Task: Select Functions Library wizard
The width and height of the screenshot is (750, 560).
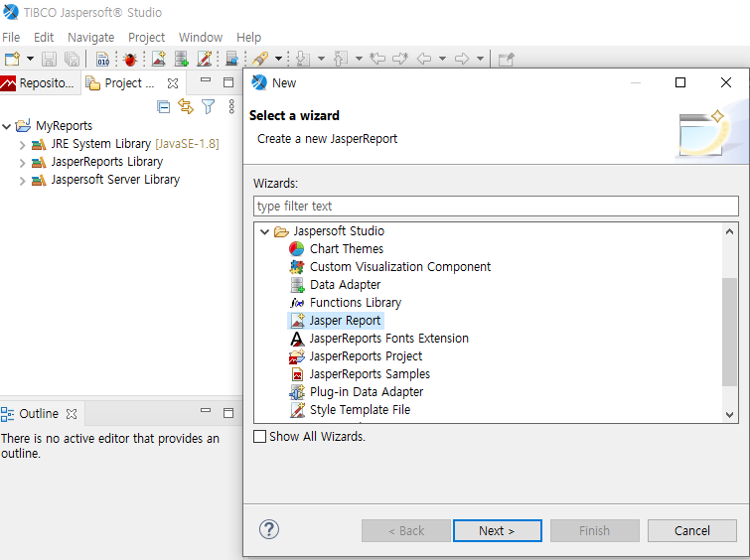Action: click(x=356, y=303)
